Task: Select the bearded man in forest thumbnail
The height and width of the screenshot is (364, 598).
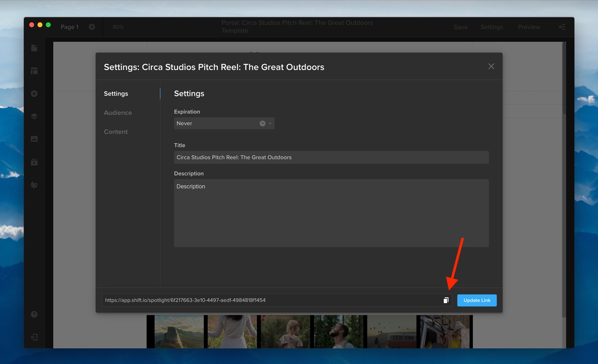Action: 339,331
